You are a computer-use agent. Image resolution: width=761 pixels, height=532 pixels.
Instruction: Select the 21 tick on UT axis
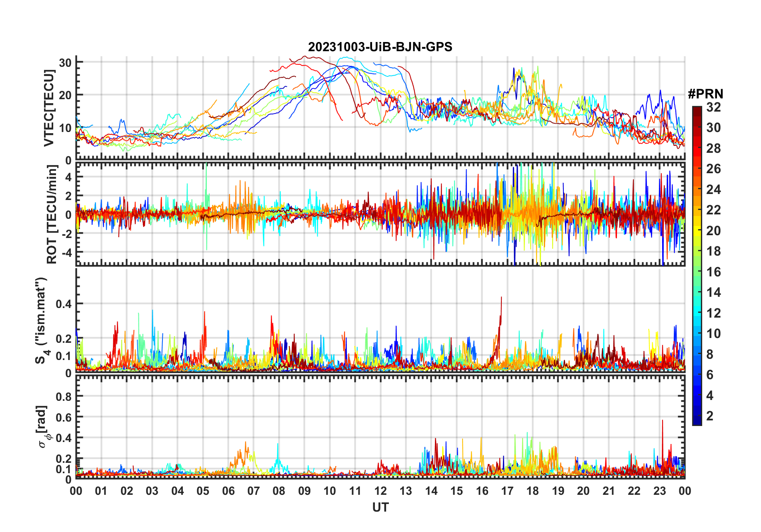point(609,491)
